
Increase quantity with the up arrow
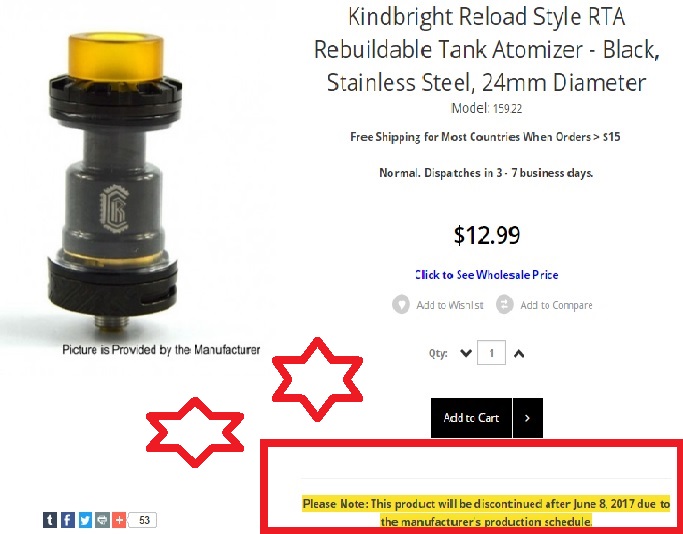519,353
